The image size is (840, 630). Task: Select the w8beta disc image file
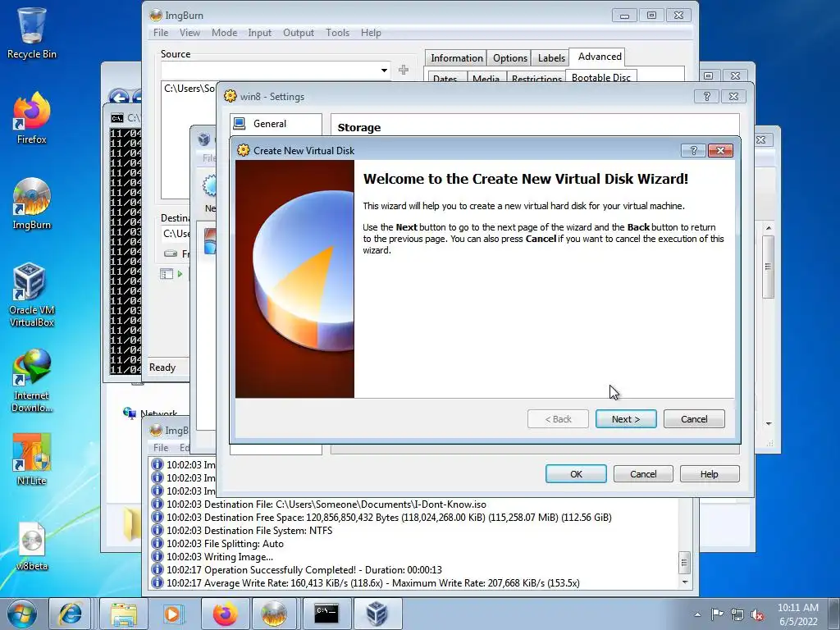[32, 547]
